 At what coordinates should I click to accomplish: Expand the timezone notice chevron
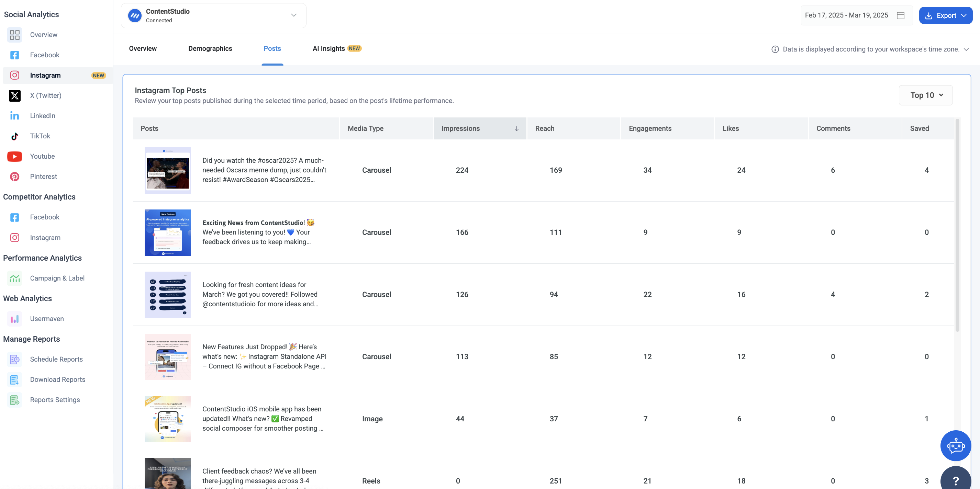[x=966, y=49]
